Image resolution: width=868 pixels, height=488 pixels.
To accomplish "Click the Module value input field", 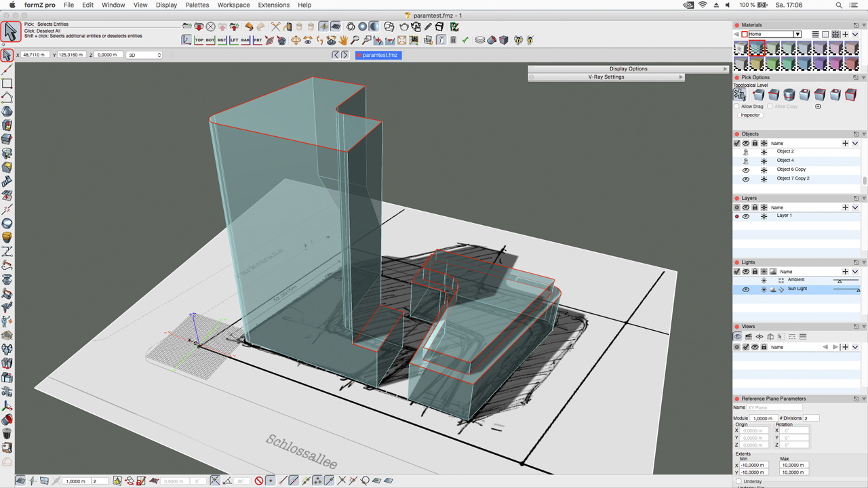I will click(762, 418).
